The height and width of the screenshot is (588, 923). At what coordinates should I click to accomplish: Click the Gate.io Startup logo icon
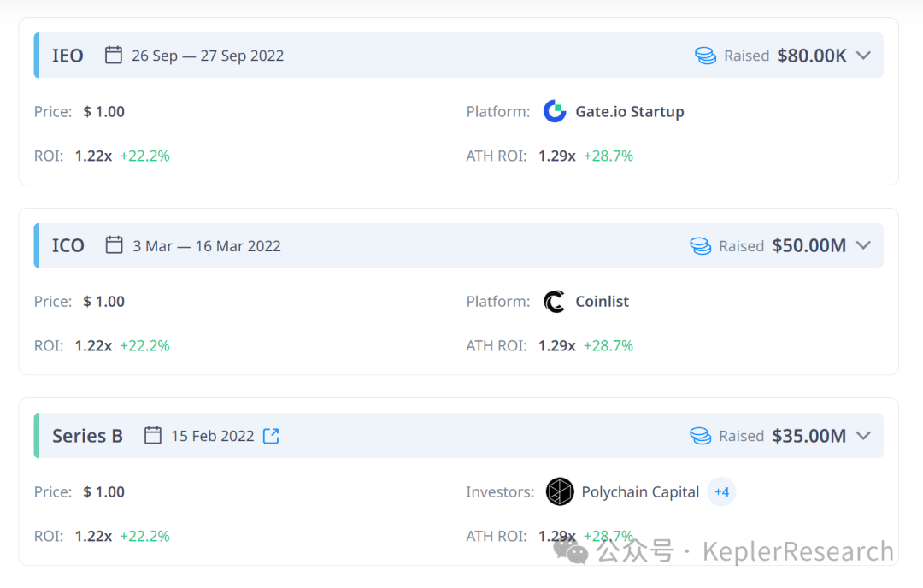point(554,111)
